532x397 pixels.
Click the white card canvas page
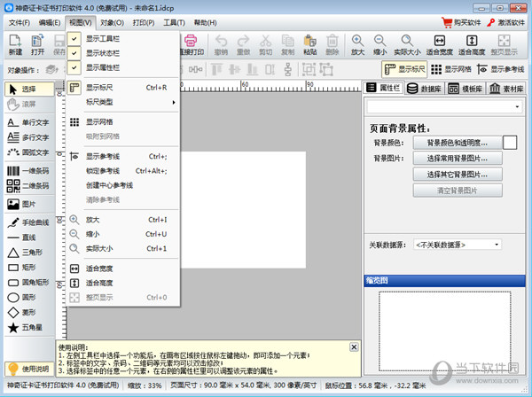coord(243,210)
